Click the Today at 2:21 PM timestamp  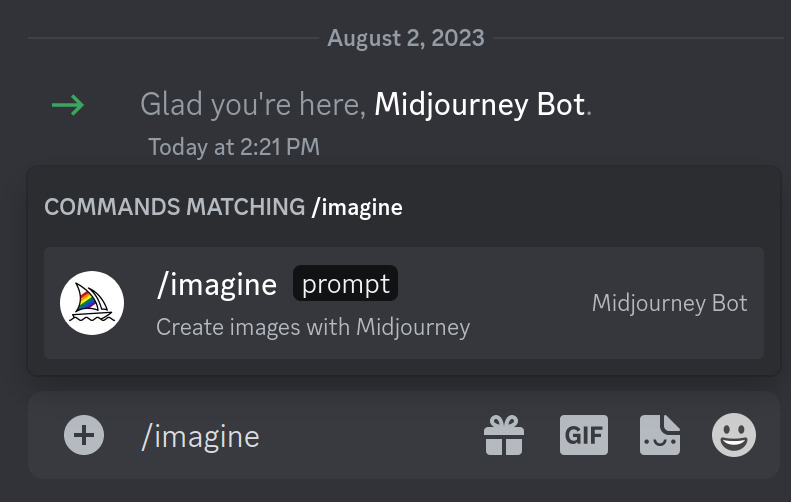click(x=234, y=147)
